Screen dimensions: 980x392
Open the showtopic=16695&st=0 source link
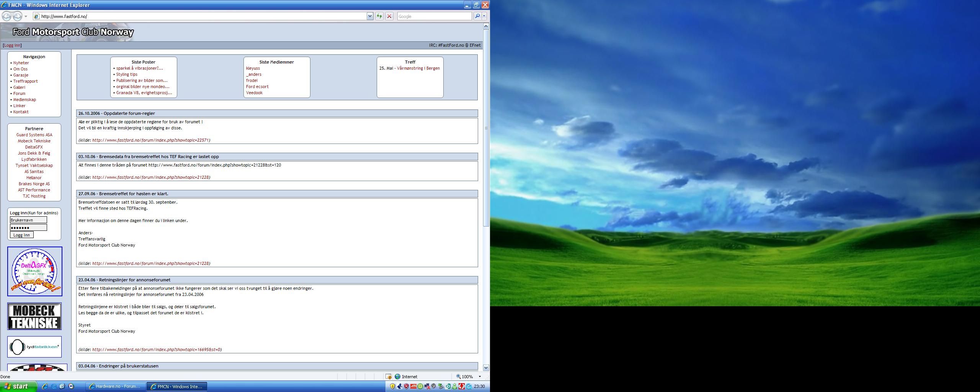pos(156,350)
